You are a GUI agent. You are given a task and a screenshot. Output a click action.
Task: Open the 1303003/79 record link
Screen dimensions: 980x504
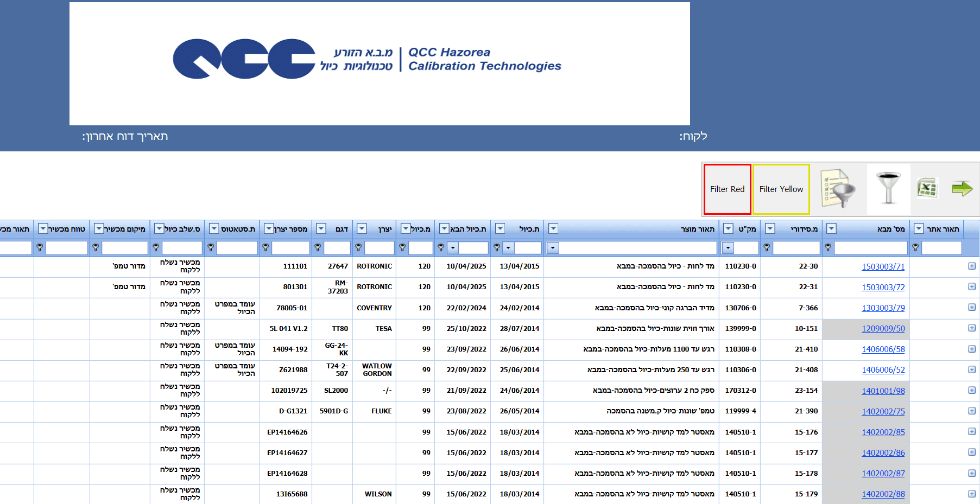pos(883,308)
